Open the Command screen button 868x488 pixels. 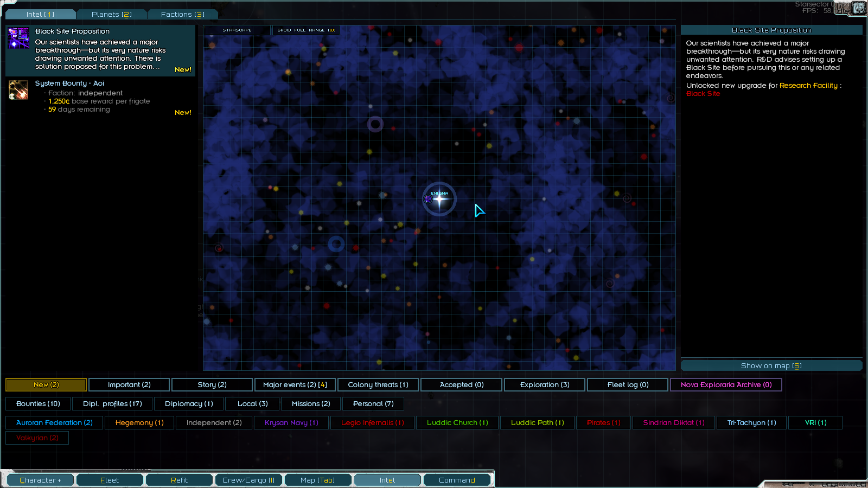point(457,480)
